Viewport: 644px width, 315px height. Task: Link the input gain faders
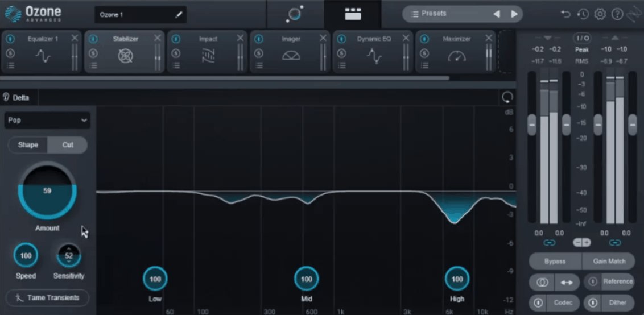click(x=549, y=243)
